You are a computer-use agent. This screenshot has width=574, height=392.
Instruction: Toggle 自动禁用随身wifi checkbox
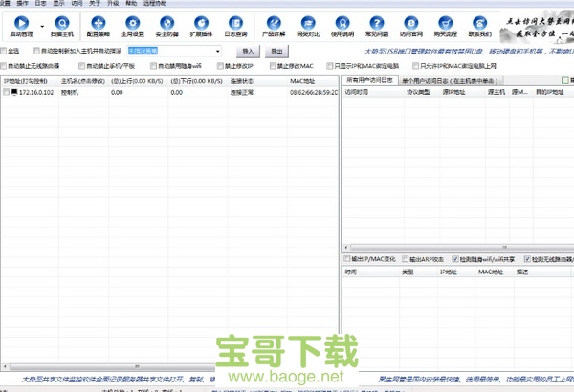point(153,66)
